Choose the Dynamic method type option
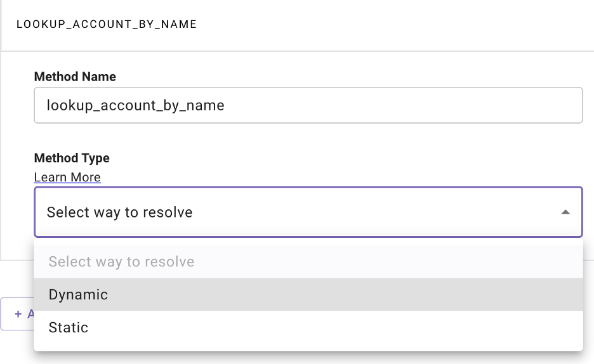The height and width of the screenshot is (364, 594). pyautogui.click(x=308, y=294)
